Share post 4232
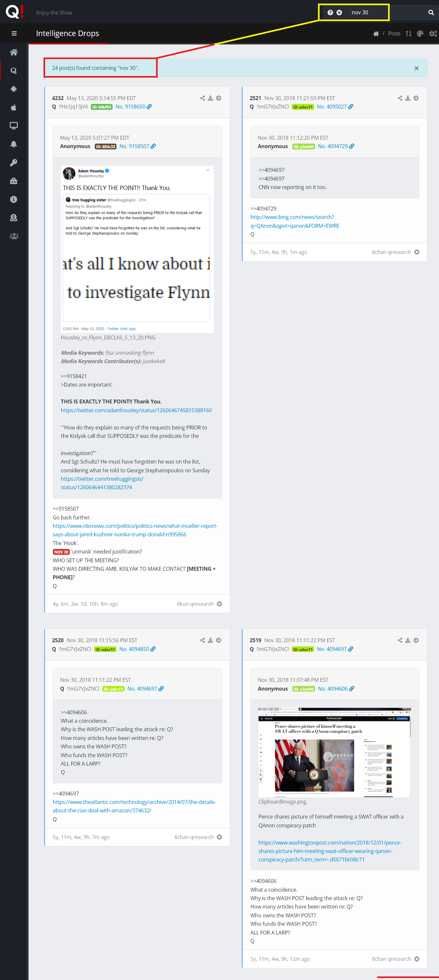The image size is (439, 980). (202, 98)
